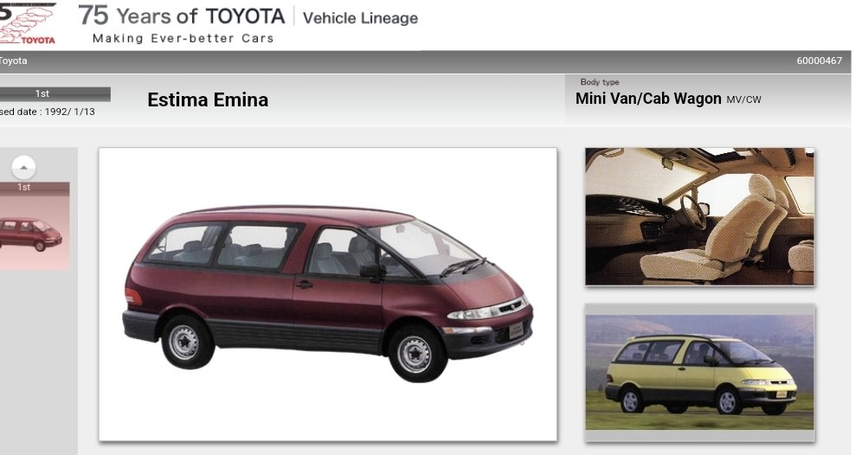The image size is (868, 455).
Task: Click the large maroon van image
Action: click(328, 294)
